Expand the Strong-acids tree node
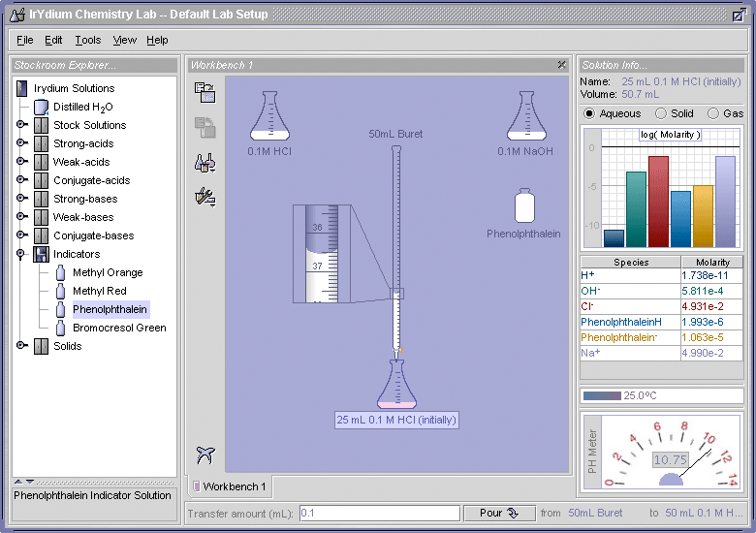This screenshot has height=533, width=756. pos(21,142)
